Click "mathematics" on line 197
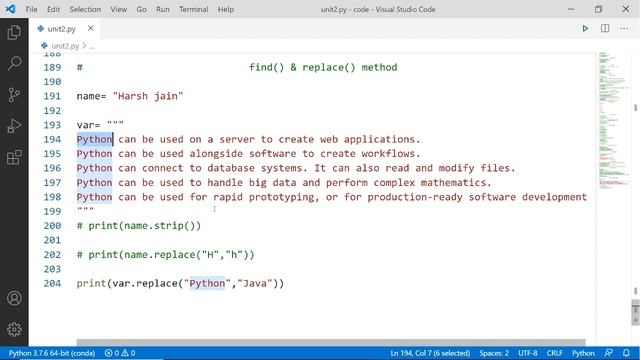Viewport: 640px width, 360px height. [453, 183]
